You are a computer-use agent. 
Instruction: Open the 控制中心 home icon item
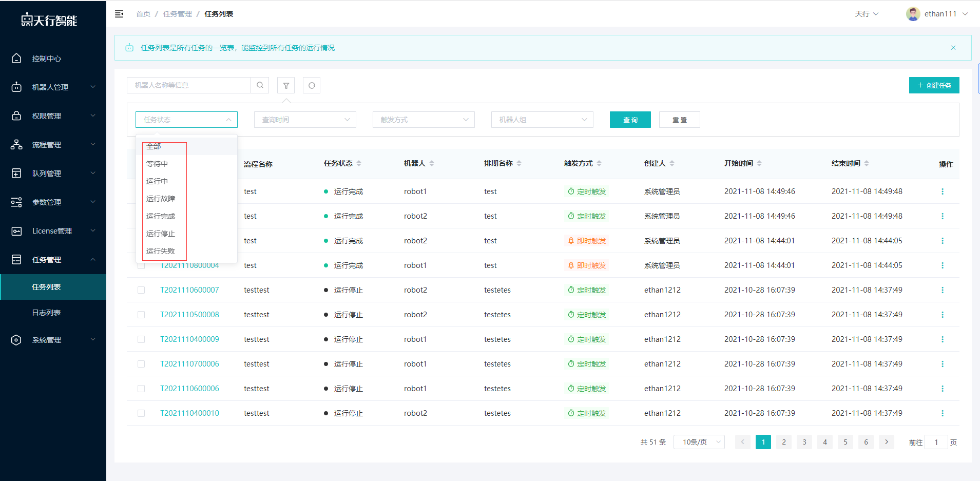point(16,59)
